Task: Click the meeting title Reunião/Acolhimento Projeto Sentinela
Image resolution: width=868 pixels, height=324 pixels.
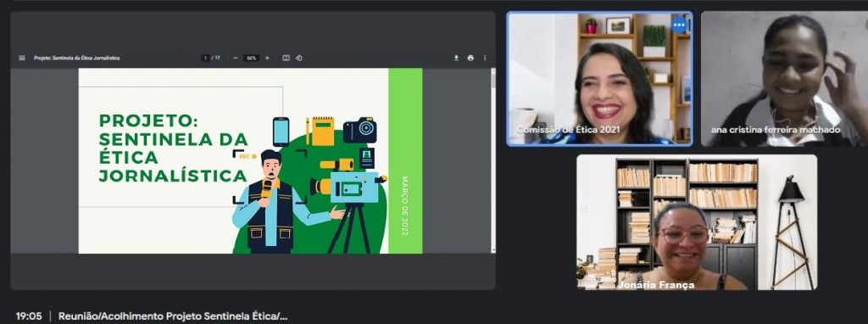Action: coord(173,316)
